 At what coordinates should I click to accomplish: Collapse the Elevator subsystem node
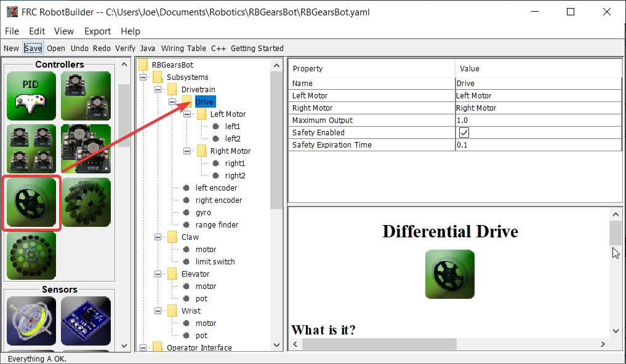[158, 274]
